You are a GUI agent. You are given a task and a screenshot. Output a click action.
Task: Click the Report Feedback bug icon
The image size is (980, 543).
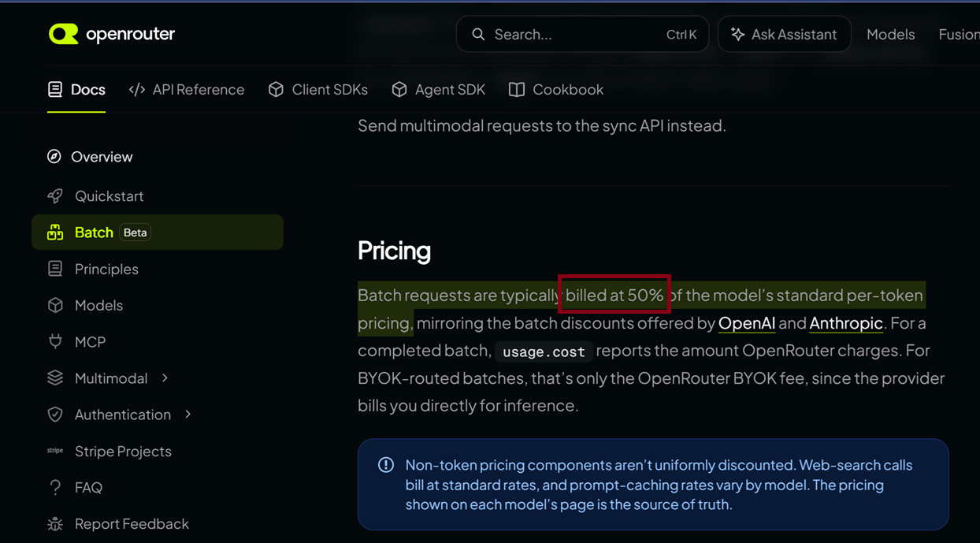pyautogui.click(x=55, y=524)
